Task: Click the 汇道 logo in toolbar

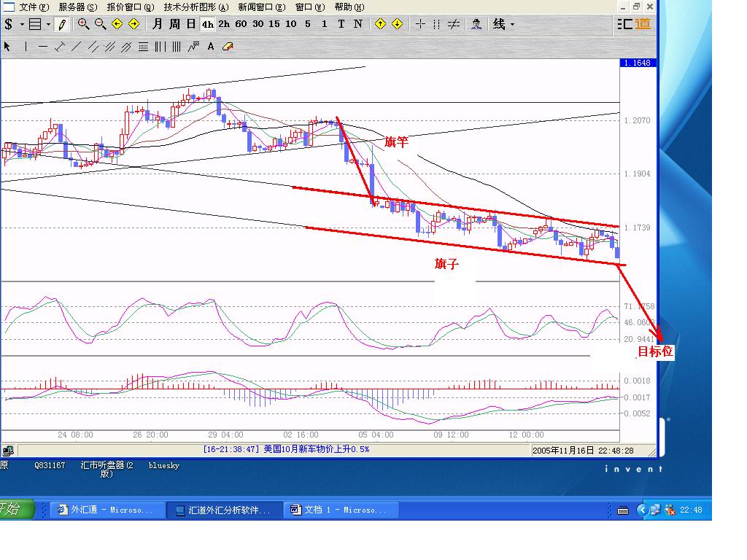Action: [634, 24]
